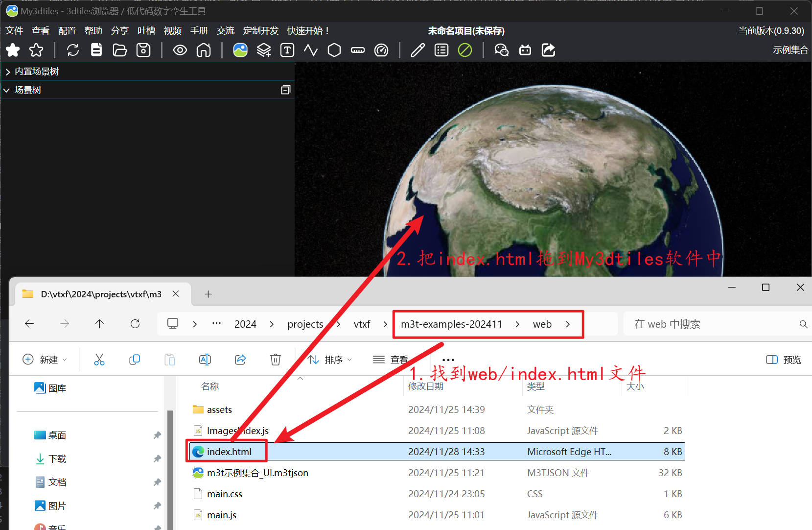
Task: Click the green prohibited circle icon
Action: pos(465,50)
